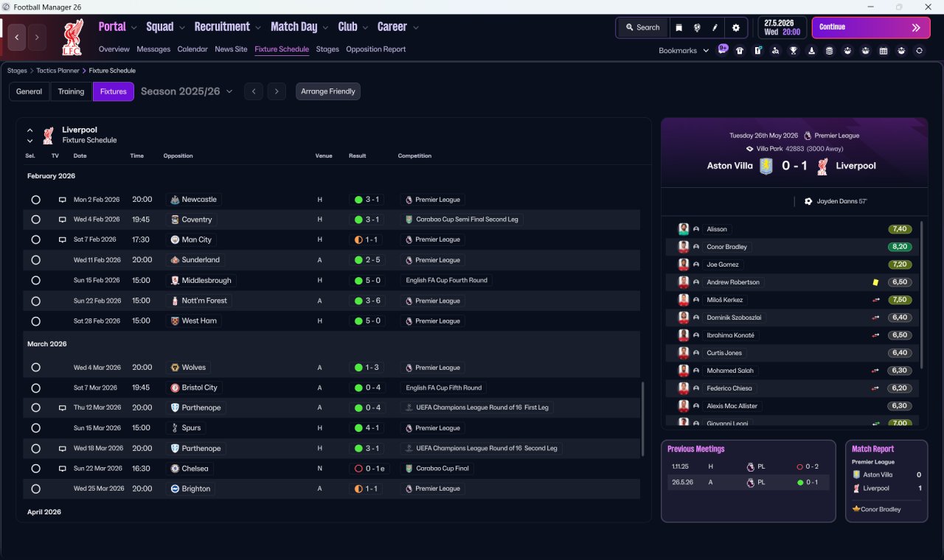This screenshot has height=560, width=944.
Task: Select the Newcastle fixture radio button
Action: (x=35, y=200)
